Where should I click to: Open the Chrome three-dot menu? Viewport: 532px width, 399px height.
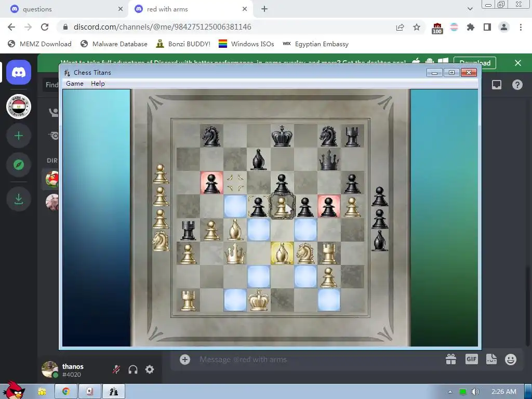click(521, 27)
